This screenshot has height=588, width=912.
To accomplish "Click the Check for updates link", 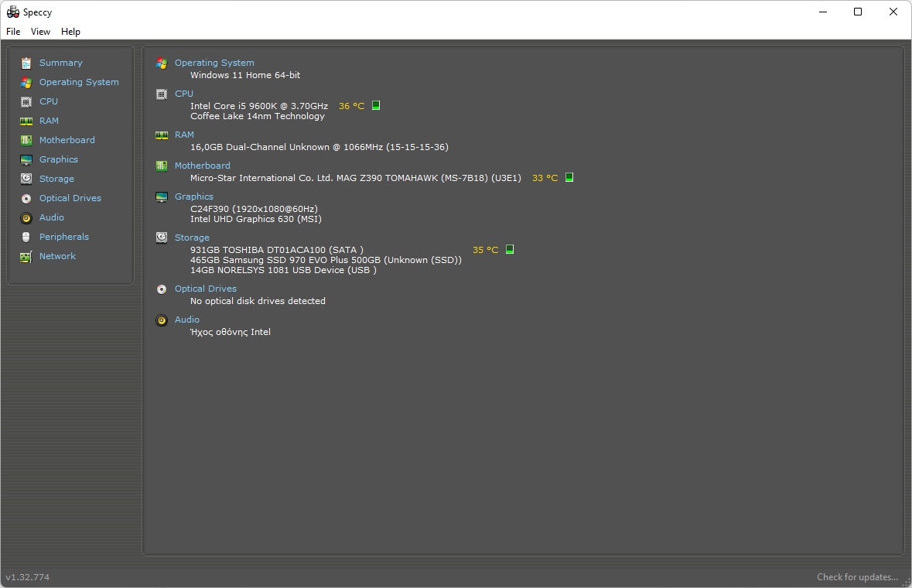I will (857, 576).
